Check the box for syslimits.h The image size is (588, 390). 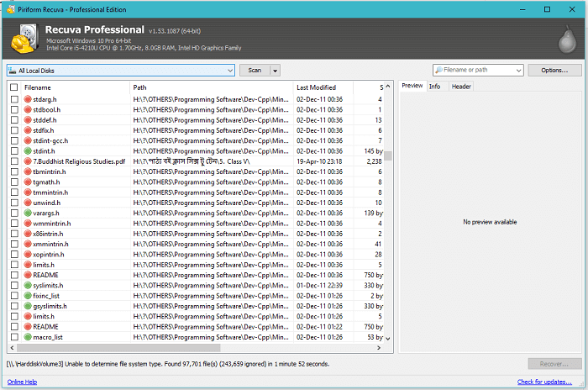tap(14, 285)
